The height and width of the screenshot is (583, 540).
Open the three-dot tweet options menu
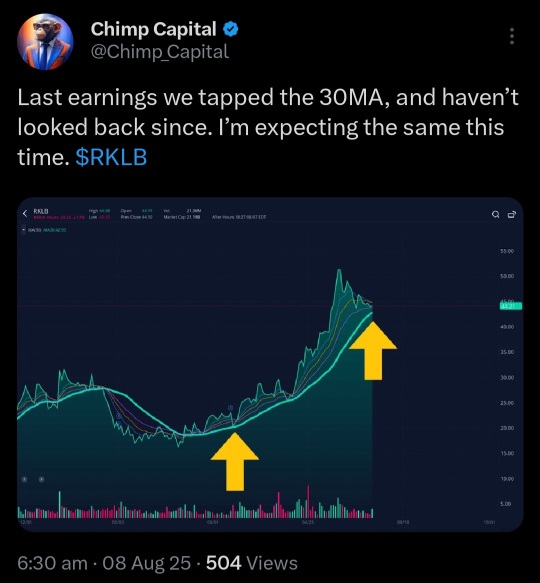point(512,36)
